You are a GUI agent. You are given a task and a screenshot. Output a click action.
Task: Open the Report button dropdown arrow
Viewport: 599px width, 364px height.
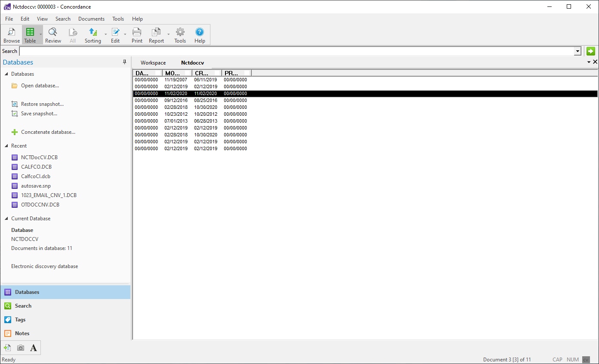[x=168, y=35]
